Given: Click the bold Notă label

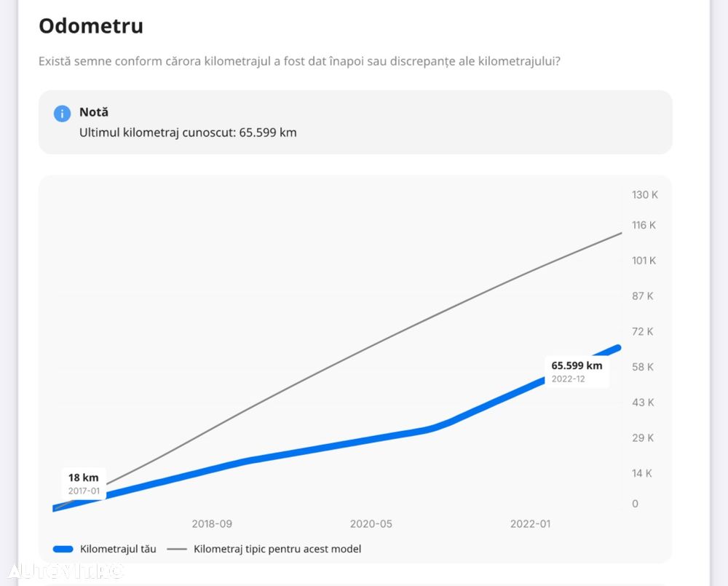Looking at the screenshot, I should tap(94, 112).
